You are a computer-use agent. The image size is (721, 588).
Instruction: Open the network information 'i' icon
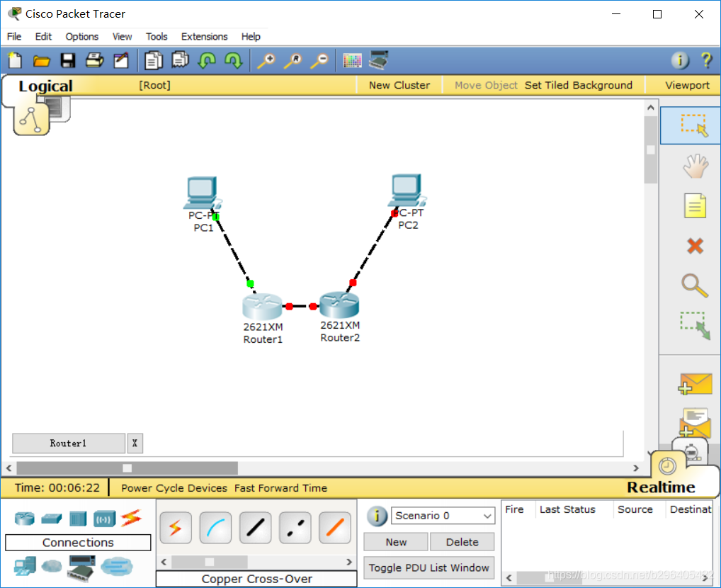(680, 60)
